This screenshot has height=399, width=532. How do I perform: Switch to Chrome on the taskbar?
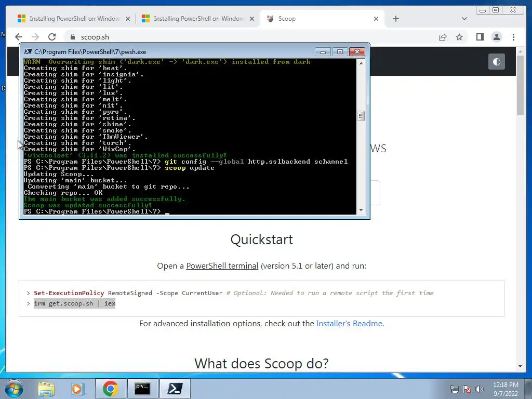pos(110,389)
